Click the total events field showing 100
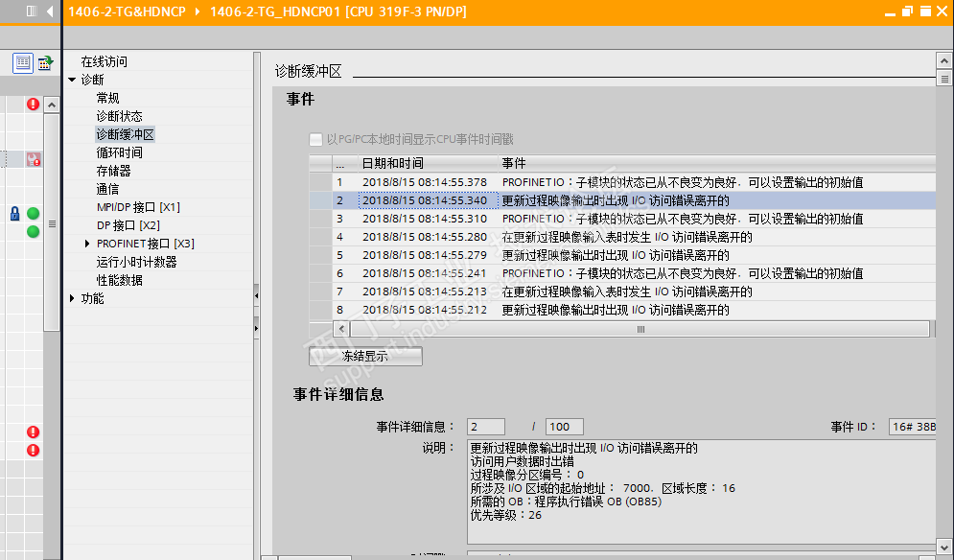This screenshot has height=560, width=954. (x=564, y=427)
